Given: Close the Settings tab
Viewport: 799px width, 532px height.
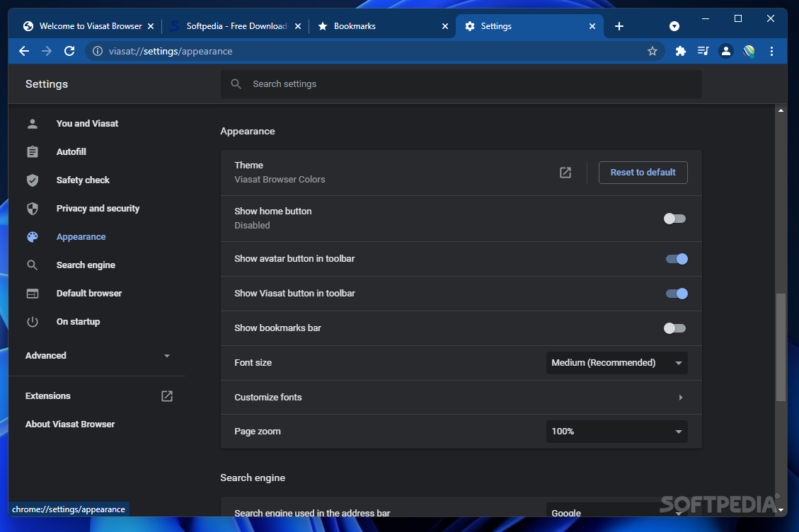Looking at the screenshot, I should coord(592,26).
